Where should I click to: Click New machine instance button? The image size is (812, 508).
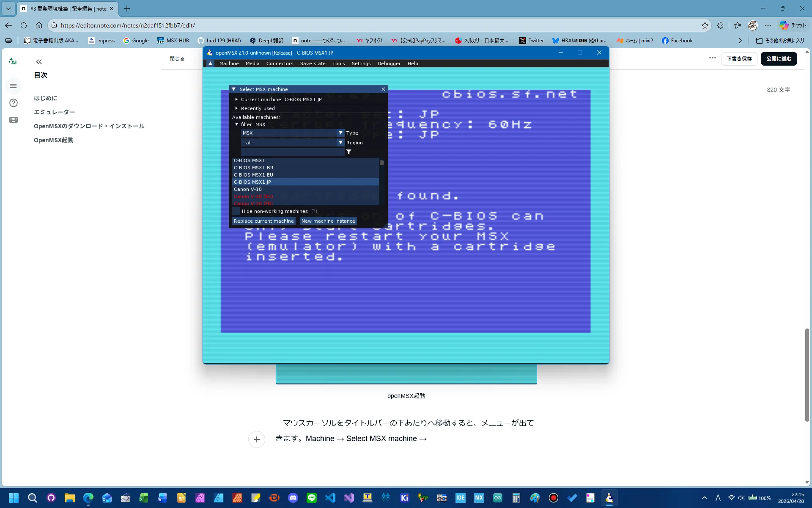click(328, 221)
